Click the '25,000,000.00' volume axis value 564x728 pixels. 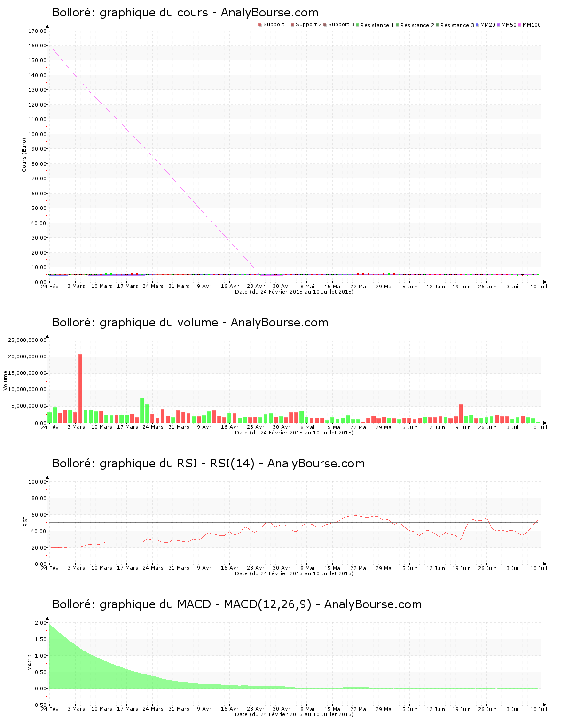[28, 340]
